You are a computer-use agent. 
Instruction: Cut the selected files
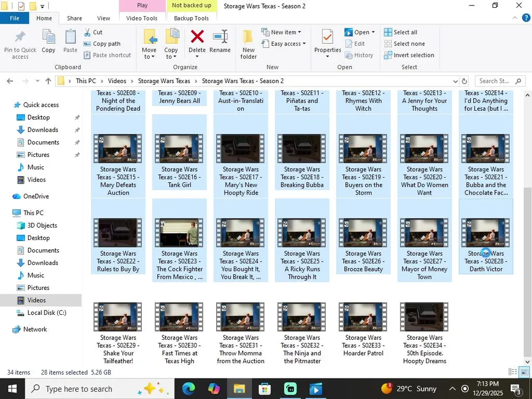pos(93,32)
